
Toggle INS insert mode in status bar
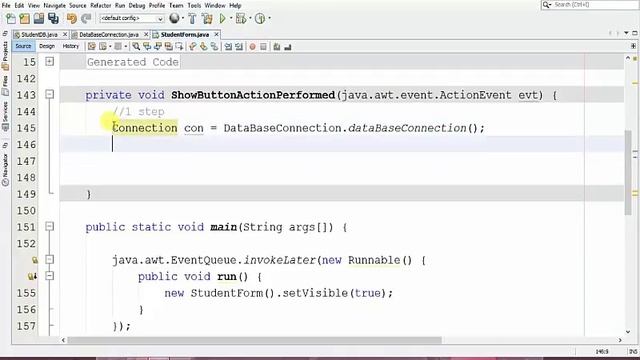coord(632,351)
